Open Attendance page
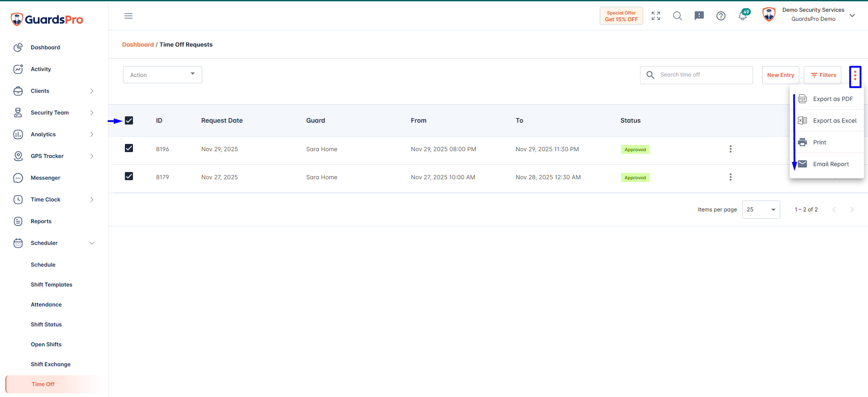This screenshot has height=397, width=868. [x=46, y=305]
